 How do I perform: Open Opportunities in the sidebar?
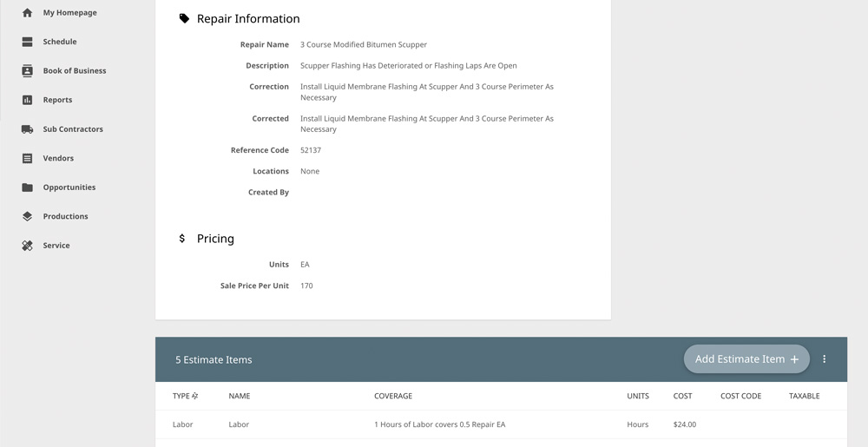[x=69, y=187]
